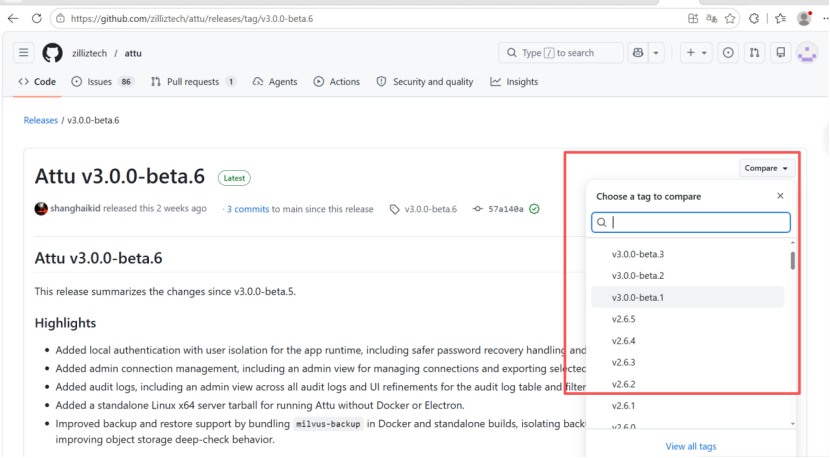Image resolution: width=830 pixels, height=458 pixels.
Task: Click the v3.0.0-beta.6 tag link
Action: click(431, 209)
